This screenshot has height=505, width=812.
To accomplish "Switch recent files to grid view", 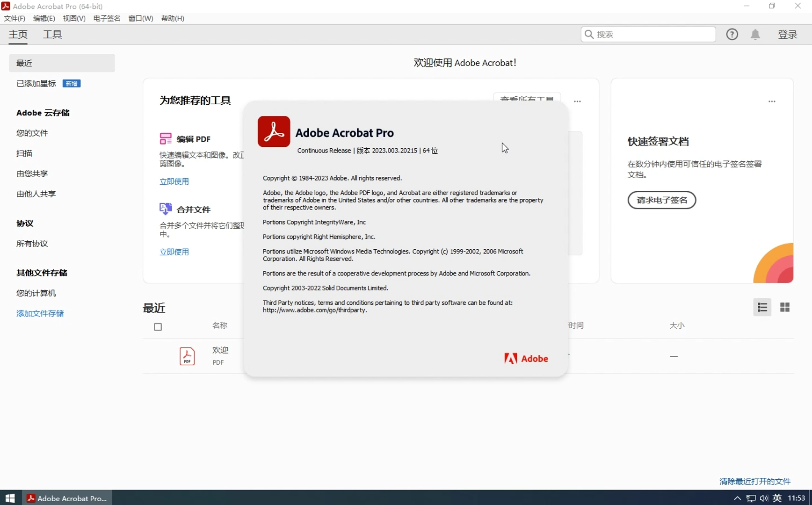I will (x=785, y=307).
